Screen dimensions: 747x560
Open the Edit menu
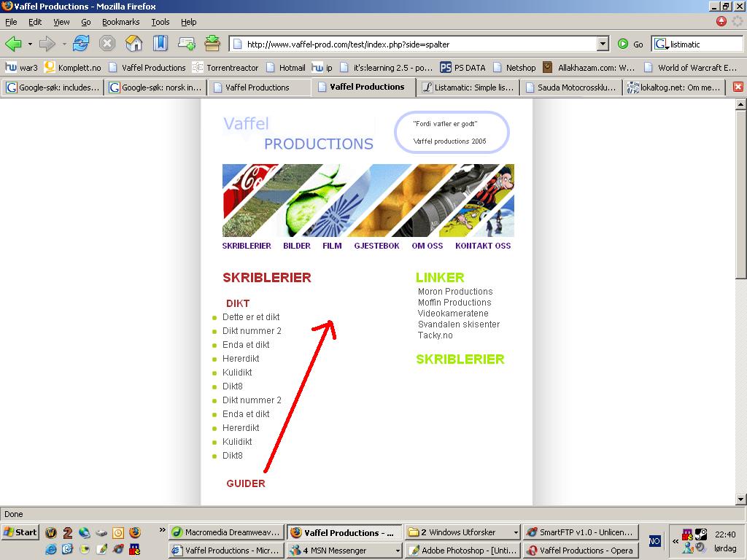coord(35,22)
